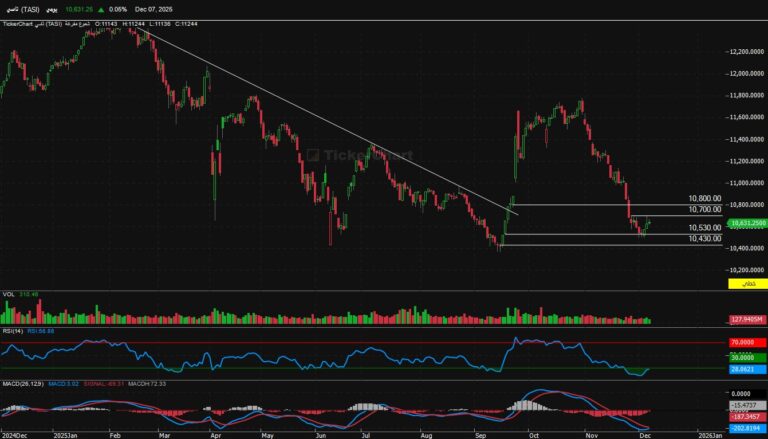Click the VOL indicator label
Image resolution: width=768 pixels, height=439 pixels.
[8, 294]
